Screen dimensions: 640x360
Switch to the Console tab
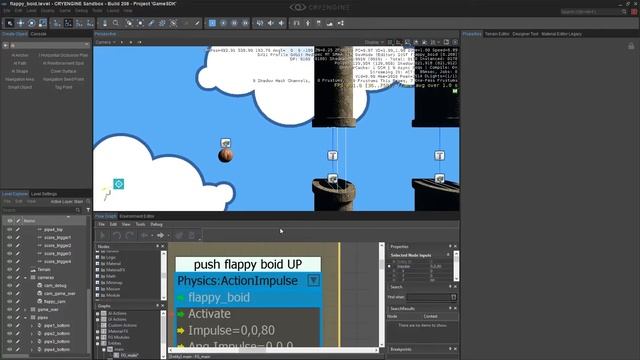(38, 34)
